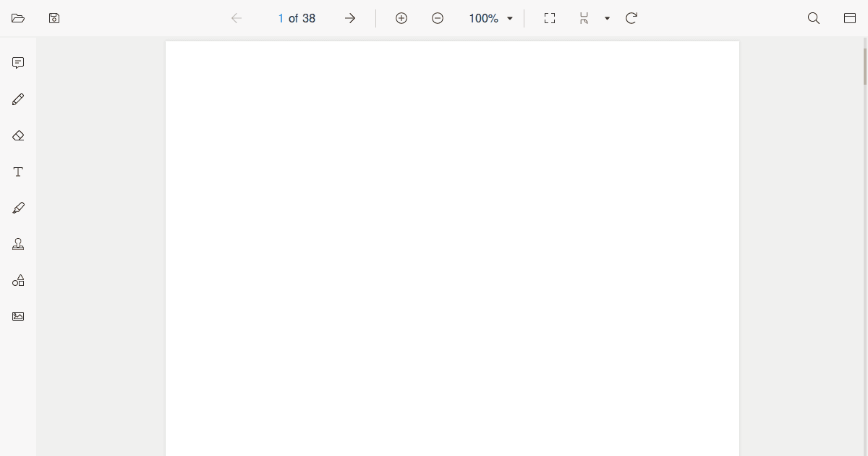
Task: Click the page number input field
Action: pyautogui.click(x=281, y=18)
